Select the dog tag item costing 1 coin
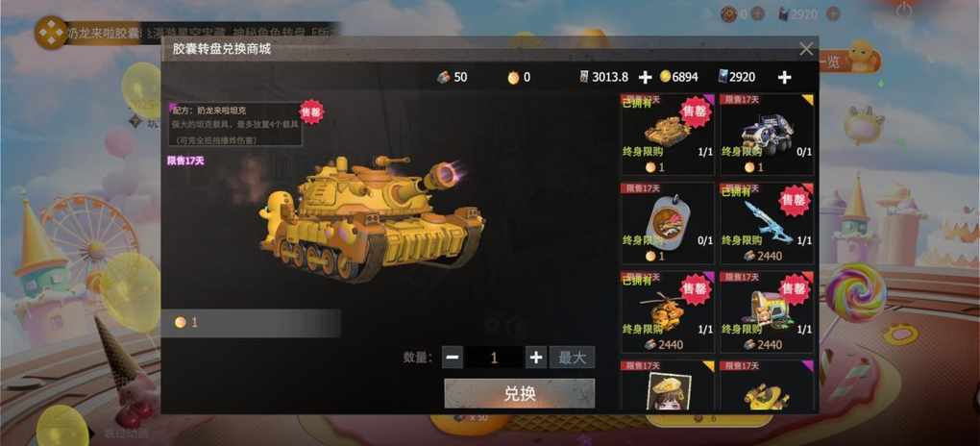Viewport: 980px width, 446px height. (667, 223)
